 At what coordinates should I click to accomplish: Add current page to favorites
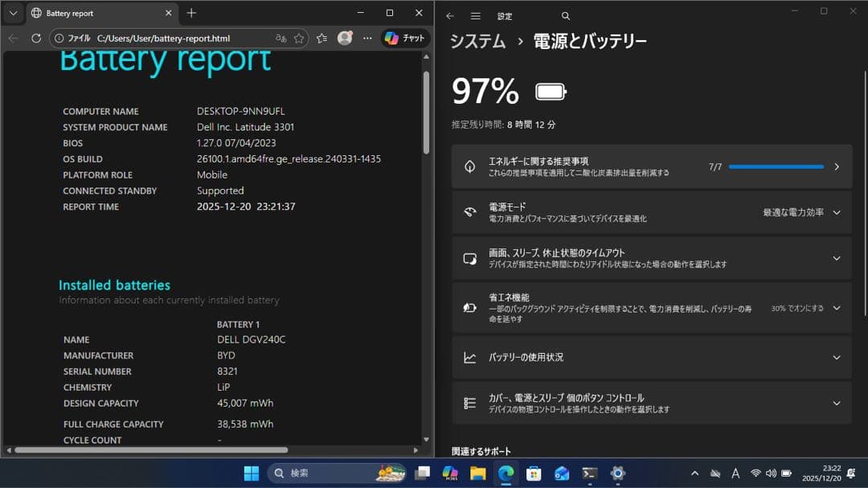point(298,38)
